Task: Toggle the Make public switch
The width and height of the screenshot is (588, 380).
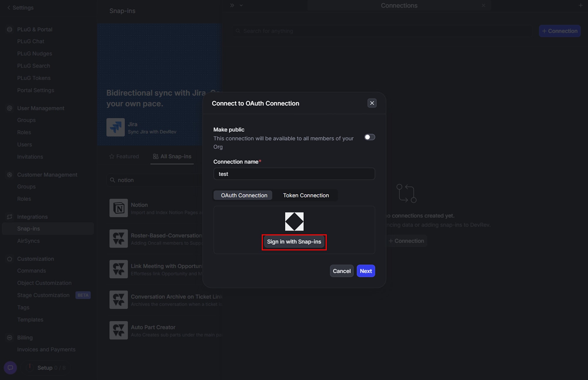Action: 370,137
